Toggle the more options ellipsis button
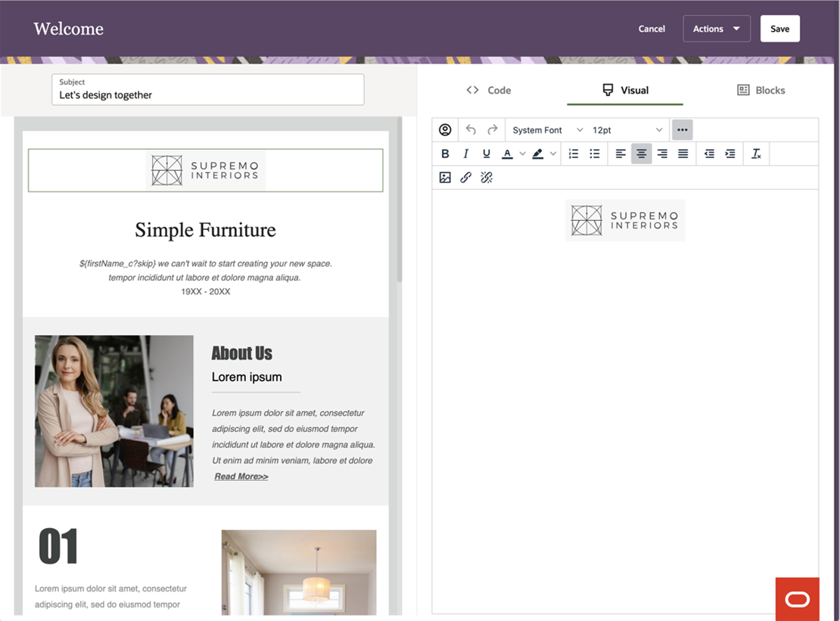Image resolution: width=840 pixels, height=621 pixels. (682, 129)
